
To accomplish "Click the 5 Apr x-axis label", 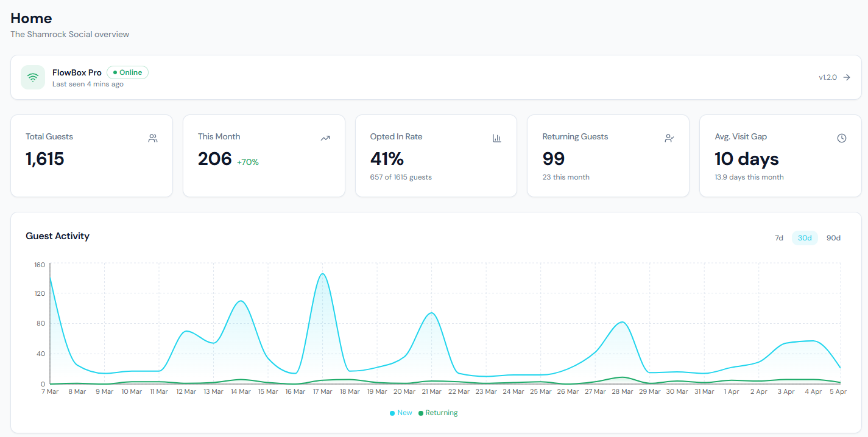I will 837,391.
